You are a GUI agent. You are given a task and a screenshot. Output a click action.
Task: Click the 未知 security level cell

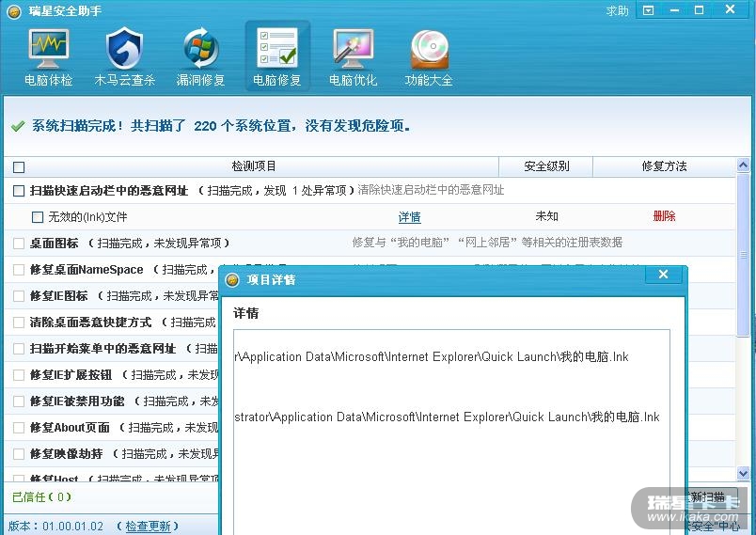546,216
